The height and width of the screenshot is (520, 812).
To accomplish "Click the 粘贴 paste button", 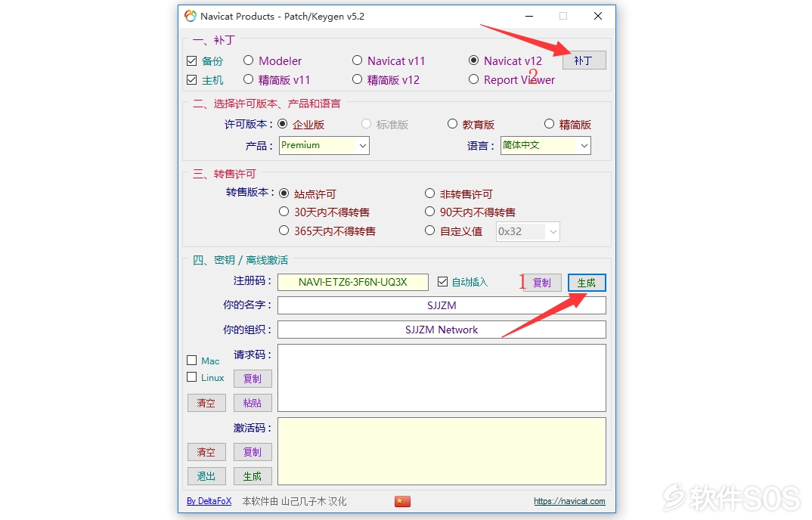I will [253, 403].
